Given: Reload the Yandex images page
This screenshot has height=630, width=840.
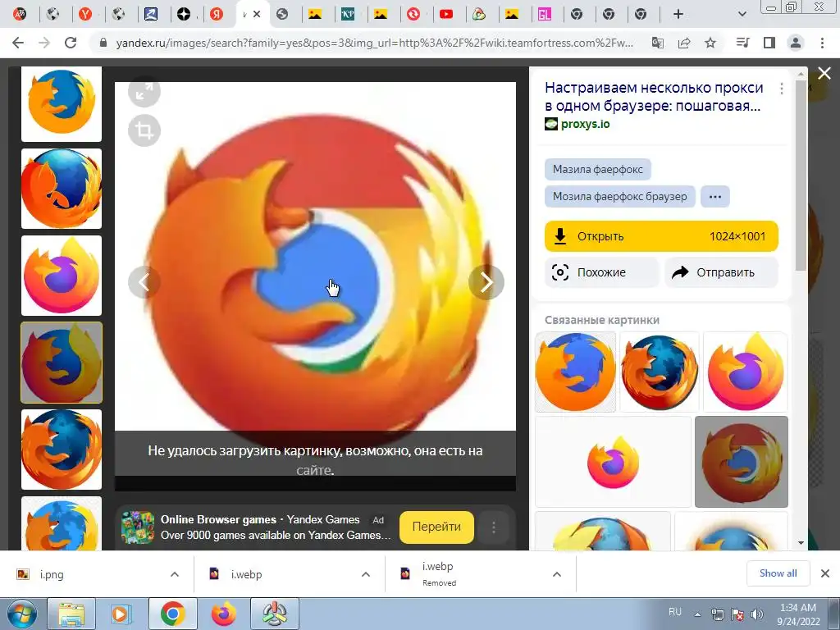Looking at the screenshot, I should pyautogui.click(x=71, y=43).
